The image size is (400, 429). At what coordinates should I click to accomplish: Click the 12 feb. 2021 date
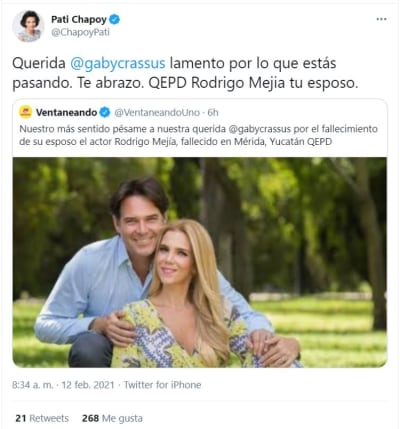(88, 385)
